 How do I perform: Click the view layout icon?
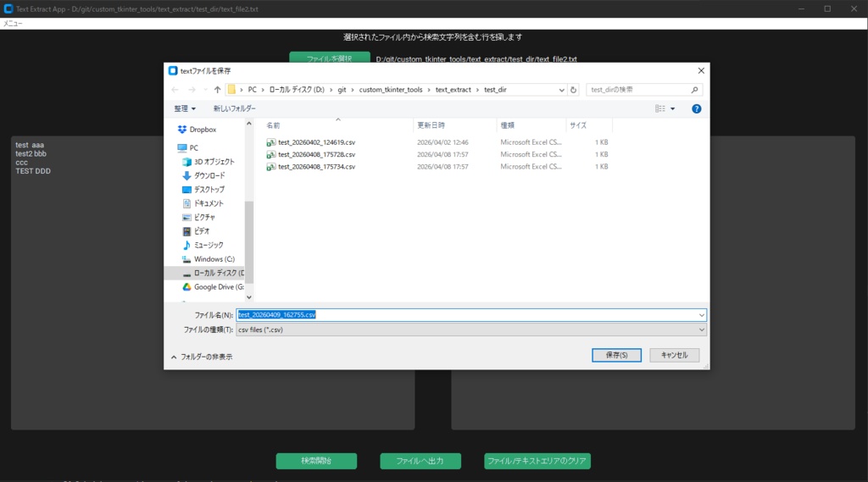(660, 109)
